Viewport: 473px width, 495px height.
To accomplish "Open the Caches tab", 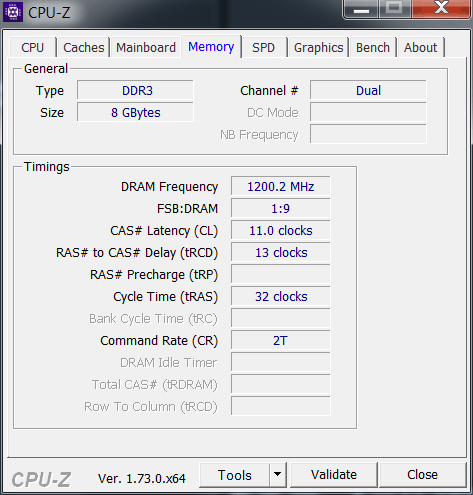I will 84,48.
